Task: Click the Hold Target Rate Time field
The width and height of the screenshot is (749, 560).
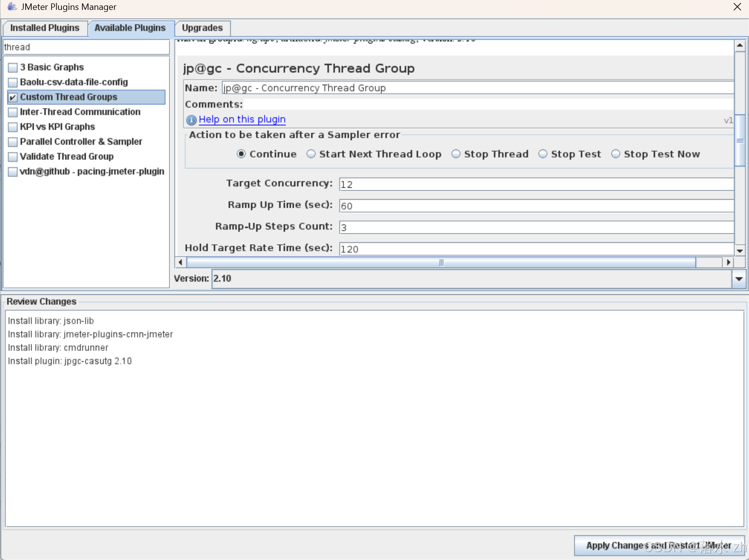Action: tap(536, 249)
